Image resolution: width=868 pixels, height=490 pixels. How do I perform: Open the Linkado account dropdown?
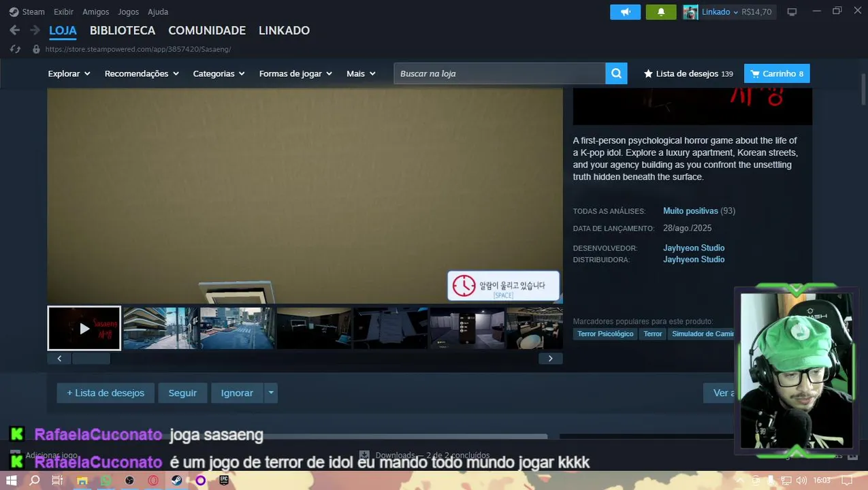[x=720, y=12]
